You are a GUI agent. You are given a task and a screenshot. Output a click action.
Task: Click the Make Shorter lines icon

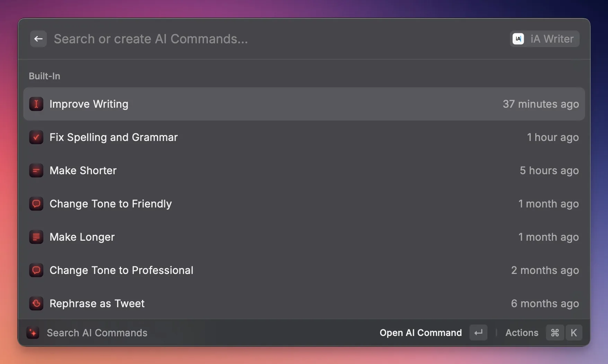[x=36, y=170]
